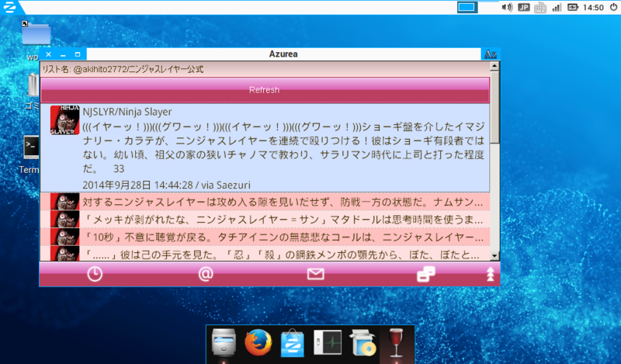Click the JP input method indicator

523,7
